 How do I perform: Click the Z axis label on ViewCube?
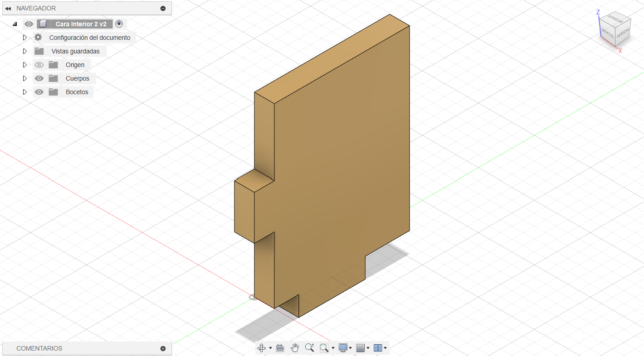[598, 12]
